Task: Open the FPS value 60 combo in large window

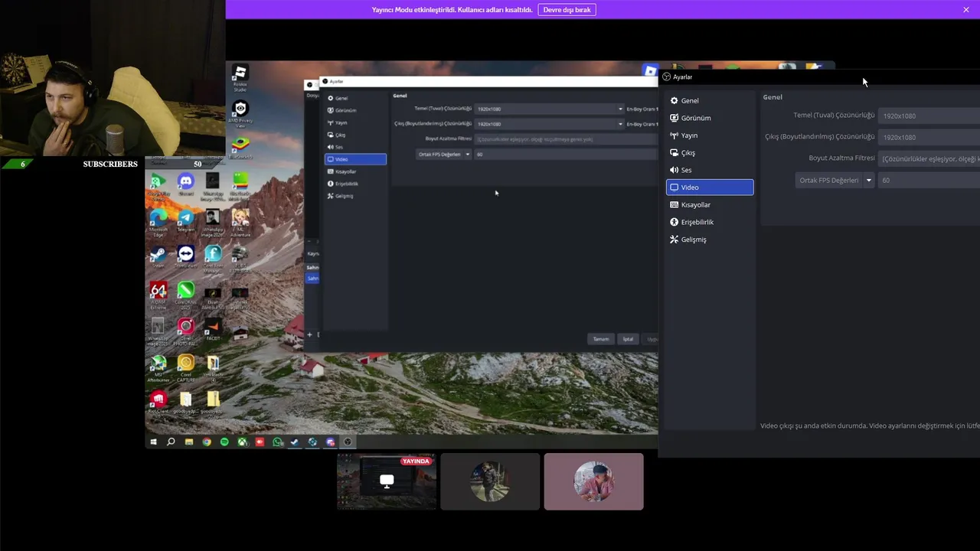Action: point(929,180)
